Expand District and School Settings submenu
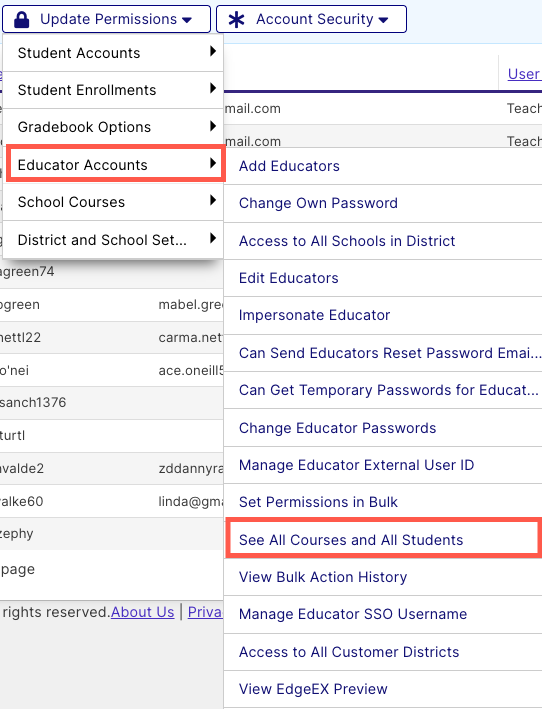 (113, 240)
